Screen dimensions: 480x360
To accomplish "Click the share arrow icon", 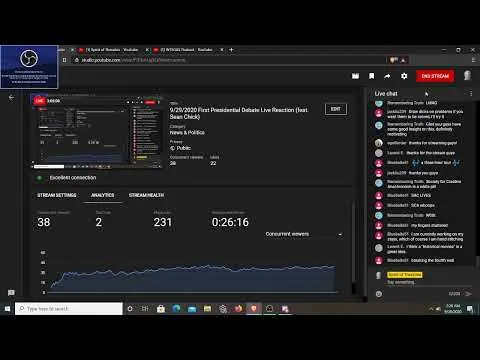I will pos(387,76).
